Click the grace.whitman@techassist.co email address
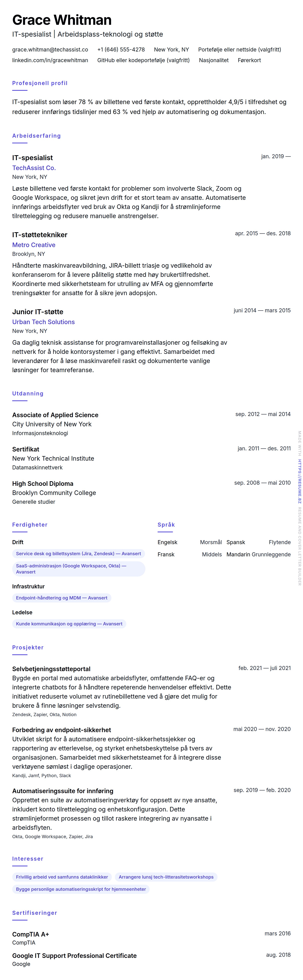The image size is (303, 980). pos(50,49)
